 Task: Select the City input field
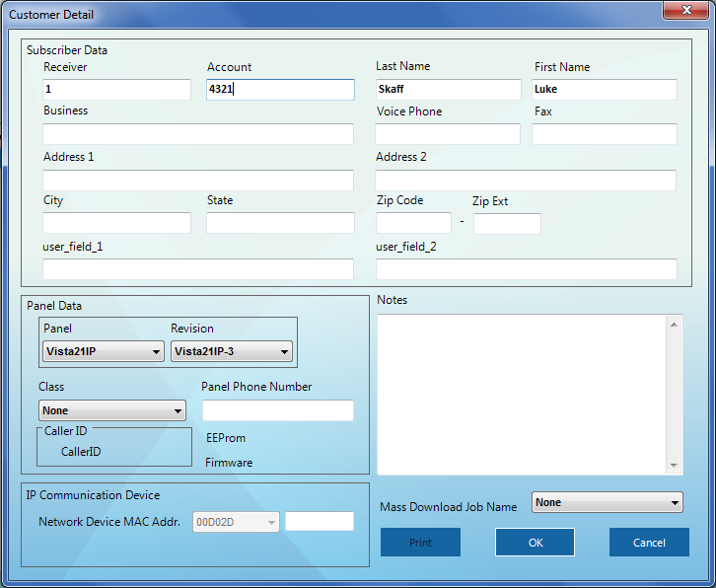point(116,223)
